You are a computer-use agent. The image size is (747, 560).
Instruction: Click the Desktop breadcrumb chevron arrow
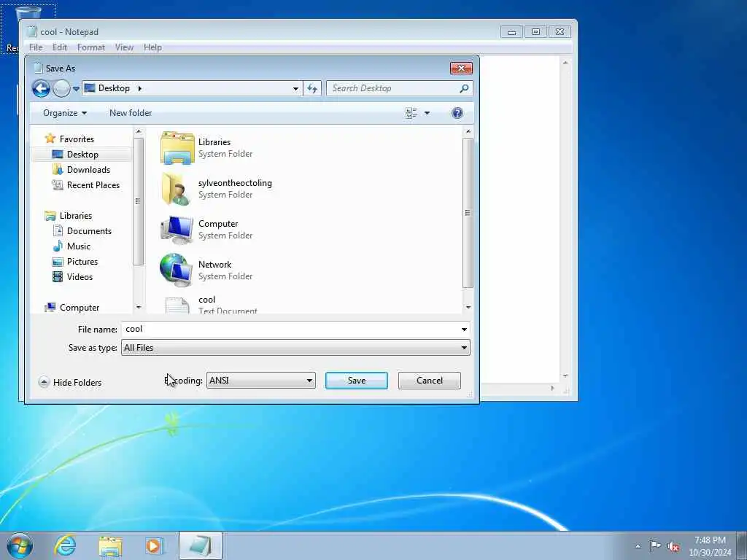tap(139, 88)
